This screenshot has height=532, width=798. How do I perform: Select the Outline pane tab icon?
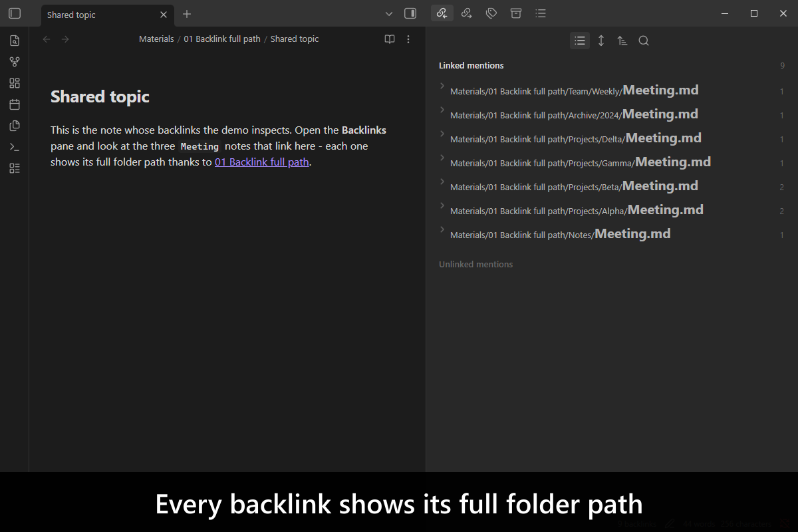click(541, 13)
